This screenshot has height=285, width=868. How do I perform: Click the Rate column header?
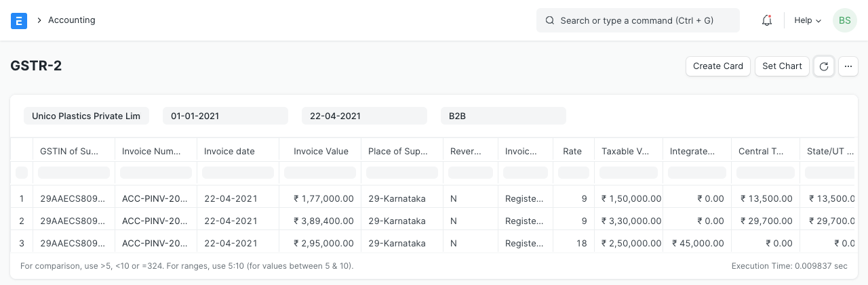[573, 151]
